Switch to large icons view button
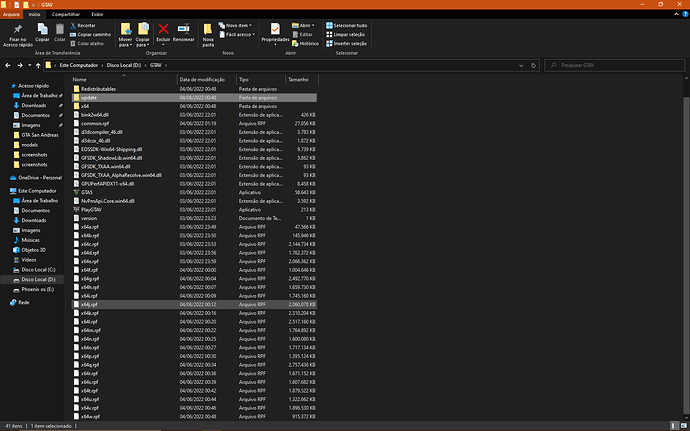The width and height of the screenshot is (690, 431). pyautogui.click(x=684, y=426)
